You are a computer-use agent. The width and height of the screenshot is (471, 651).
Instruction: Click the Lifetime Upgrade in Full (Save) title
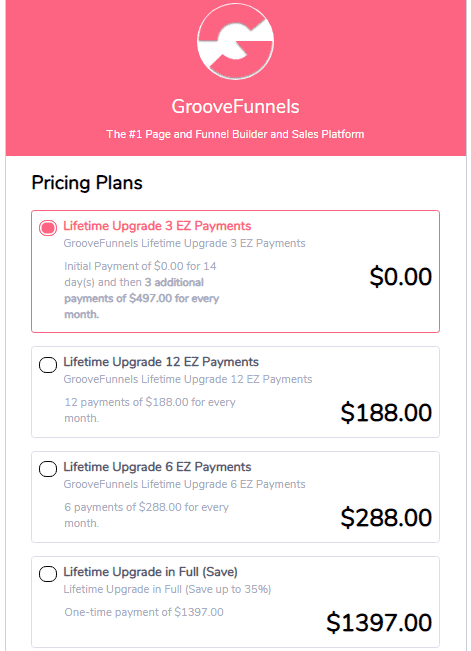point(150,572)
